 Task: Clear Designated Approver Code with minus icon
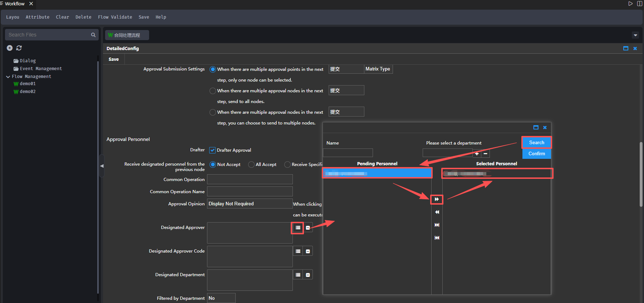(x=308, y=251)
